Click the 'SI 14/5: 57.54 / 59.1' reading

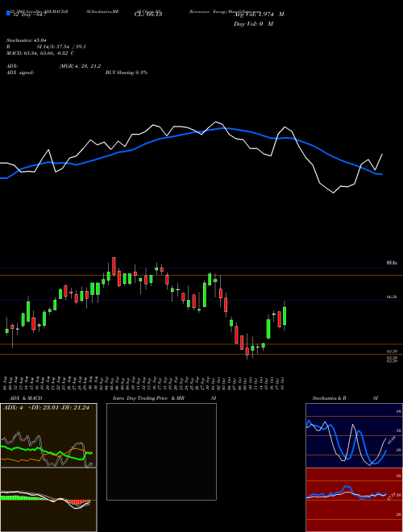[x=61, y=47]
